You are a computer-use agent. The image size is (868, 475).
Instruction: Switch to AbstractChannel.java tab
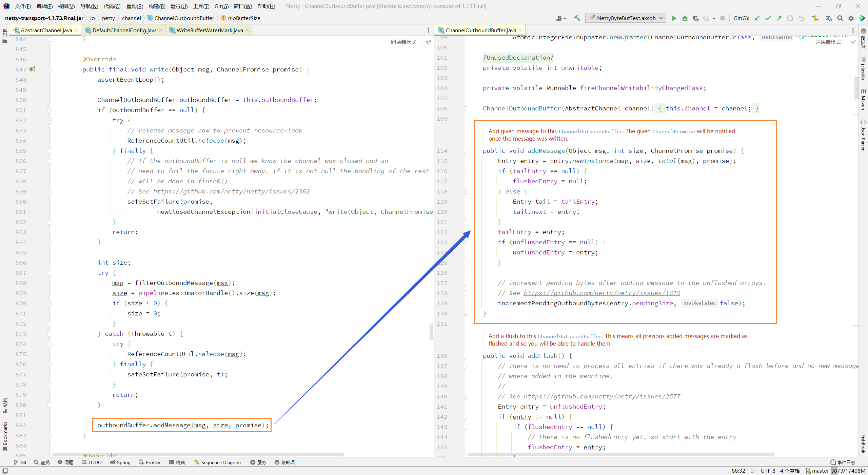46,30
